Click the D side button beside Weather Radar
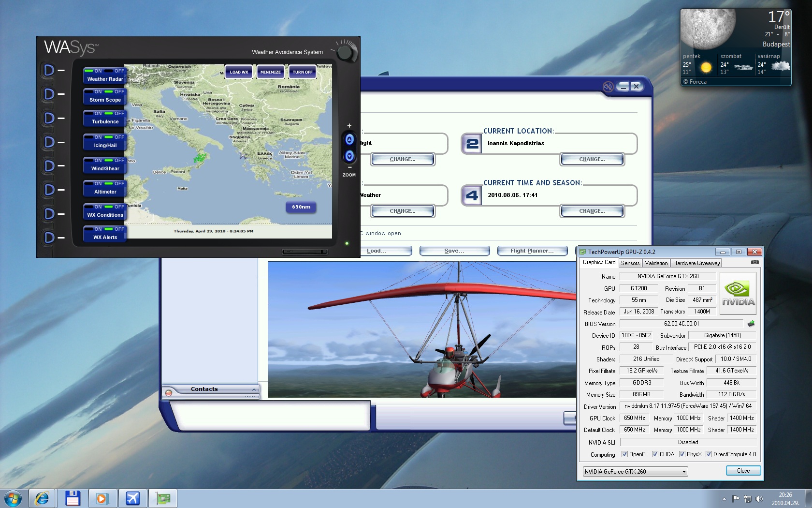Image resolution: width=812 pixels, height=508 pixels. (x=49, y=71)
